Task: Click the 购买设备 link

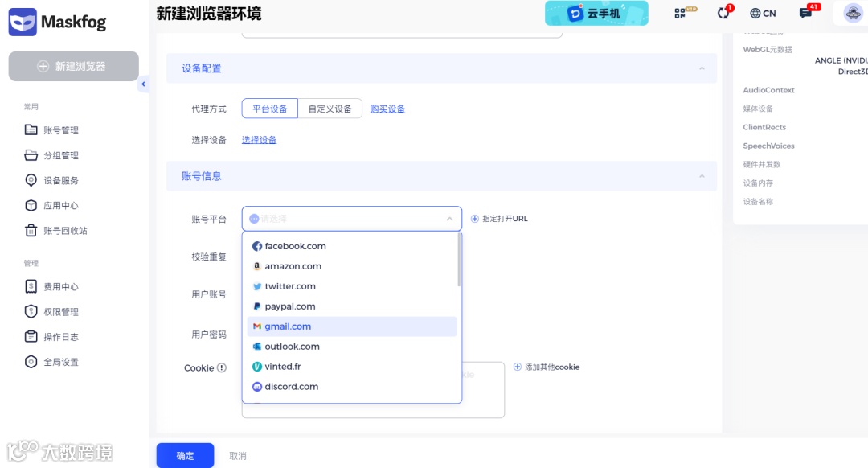Action: pos(387,109)
